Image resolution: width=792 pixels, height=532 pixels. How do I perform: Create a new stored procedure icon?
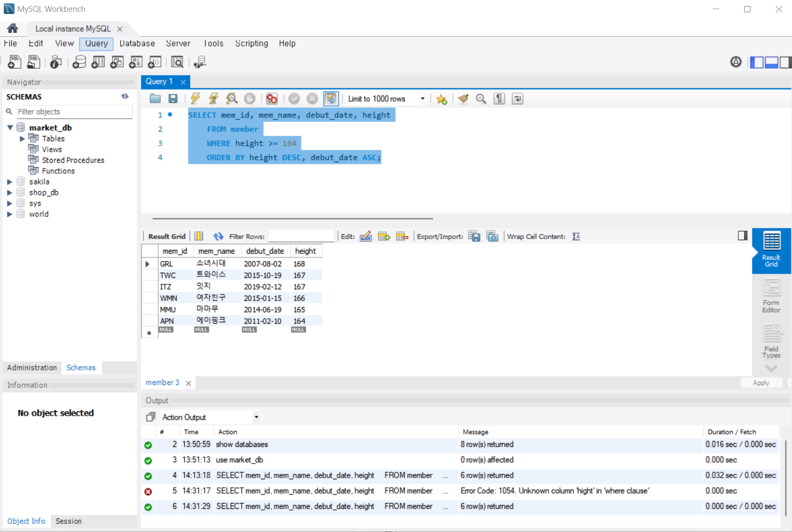(x=136, y=62)
